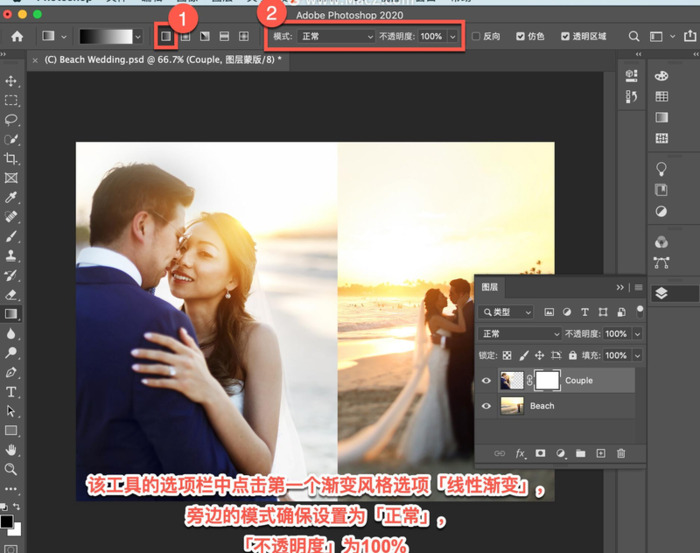Select the Clone Stamp tool
This screenshot has width=700, height=553.
[x=11, y=255]
